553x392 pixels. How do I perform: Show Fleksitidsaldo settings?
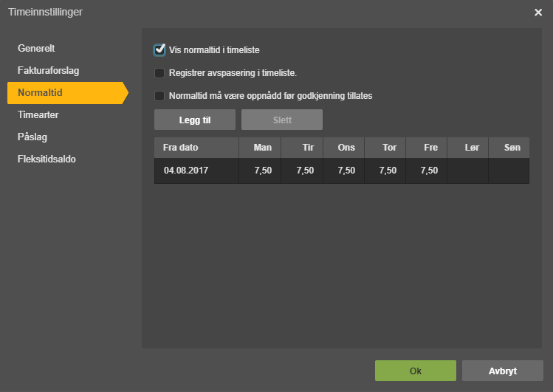click(47, 159)
